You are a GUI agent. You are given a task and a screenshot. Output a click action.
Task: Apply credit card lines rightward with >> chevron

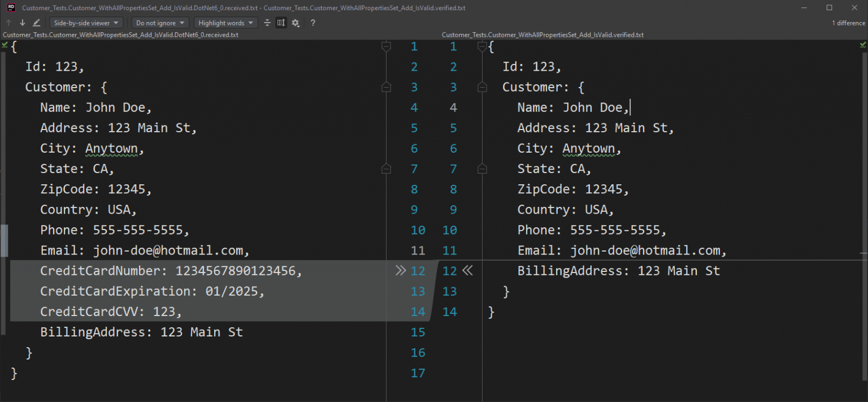click(x=401, y=271)
